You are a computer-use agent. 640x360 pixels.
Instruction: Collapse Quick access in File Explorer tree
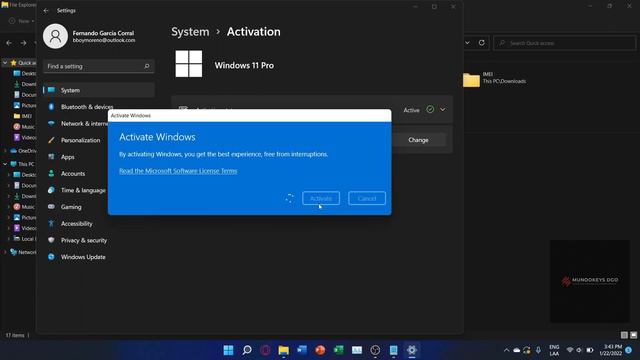point(5,63)
